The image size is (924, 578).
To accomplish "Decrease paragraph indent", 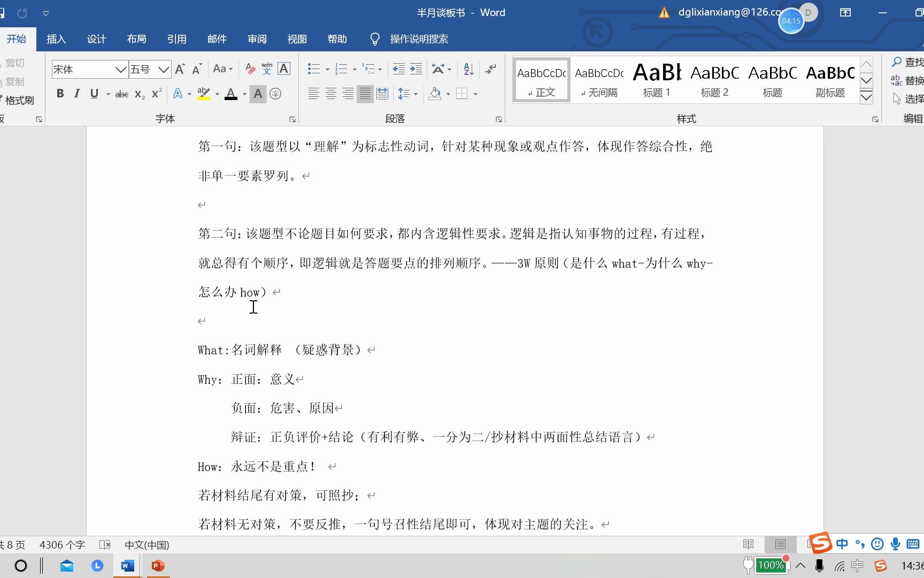I will coord(399,69).
